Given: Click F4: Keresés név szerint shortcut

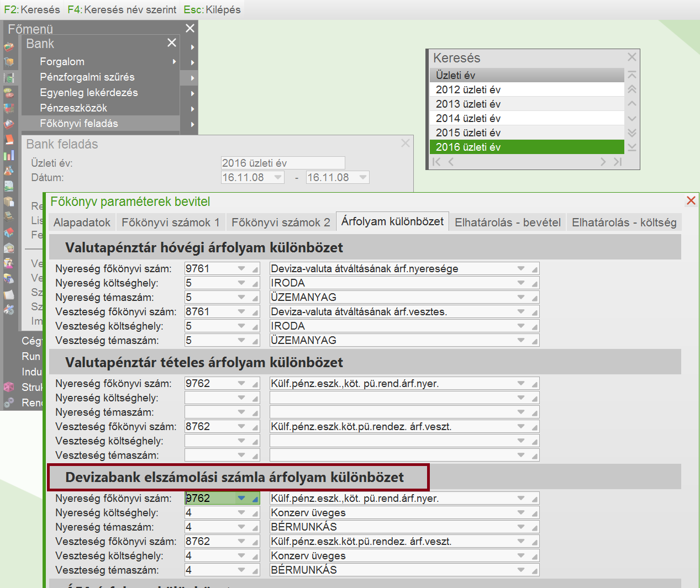Looking at the screenshot, I should (122, 9).
